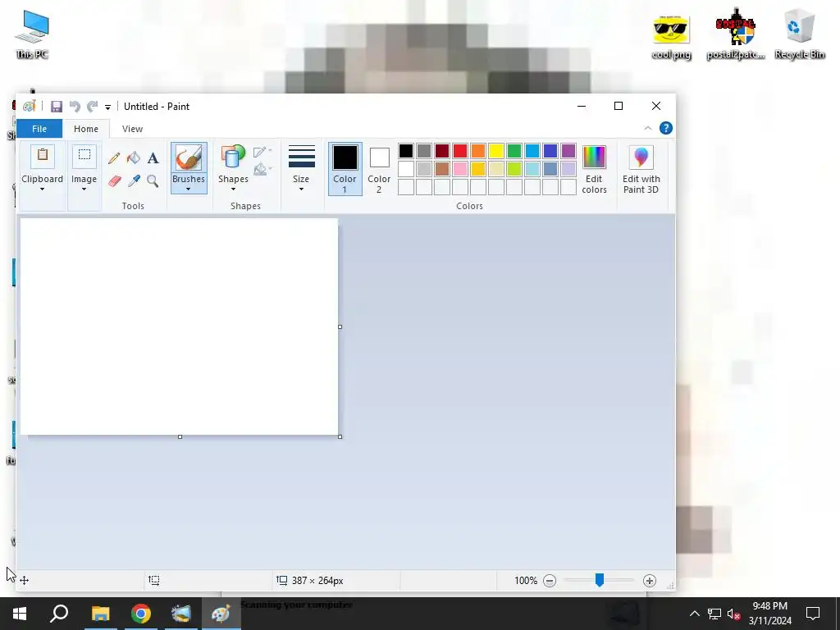Open Google Chrome from taskbar
The height and width of the screenshot is (630, 840).
click(141, 614)
